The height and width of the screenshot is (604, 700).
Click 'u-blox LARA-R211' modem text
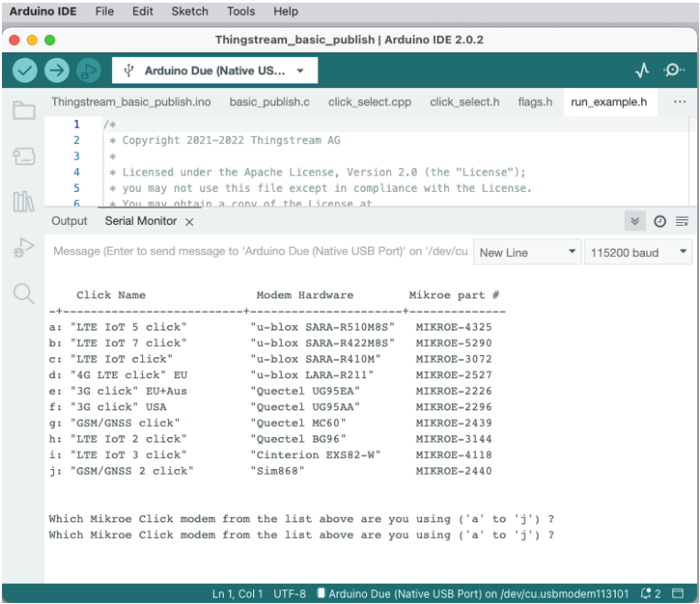coord(312,375)
